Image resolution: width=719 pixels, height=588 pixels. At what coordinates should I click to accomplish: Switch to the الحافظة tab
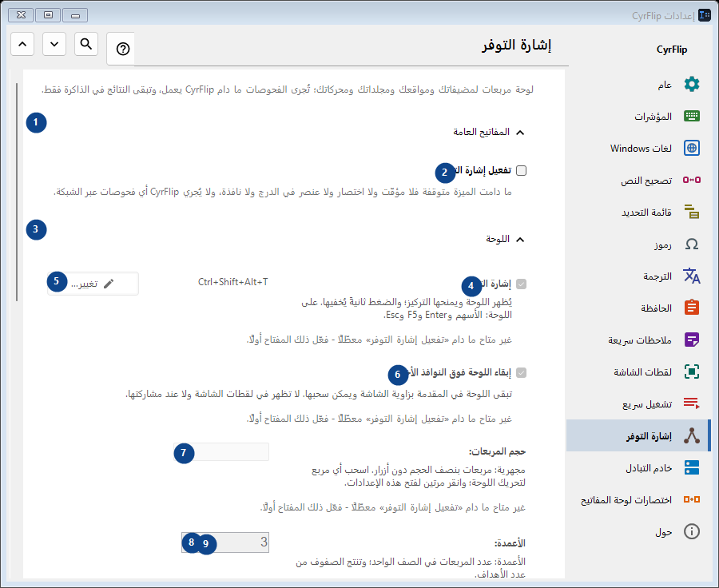[x=638, y=308]
